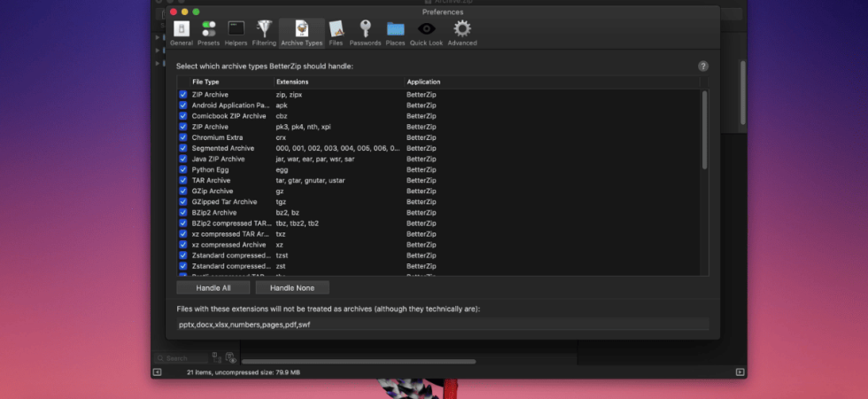Viewport: 868px width, 399px height.
Task: Uncheck the Python Egg archive type
Action: click(x=182, y=169)
